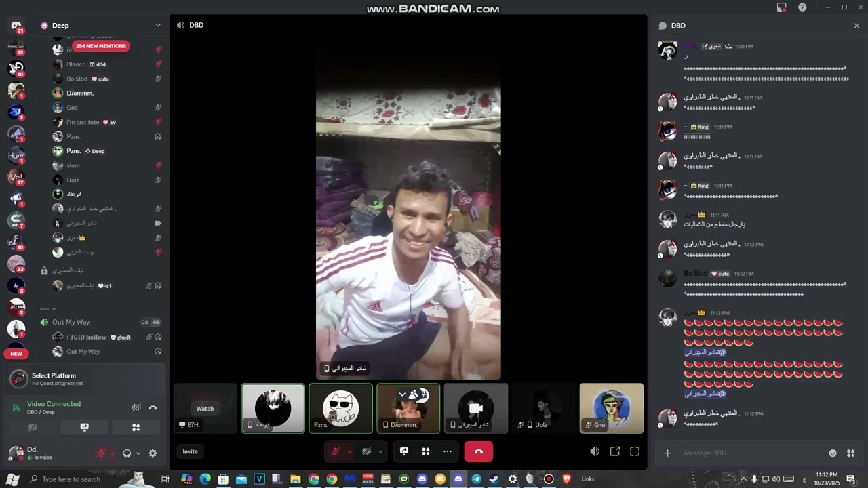Open the DBD voice channel header
This screenshot has width=868, height=488.
coord(190,25)
